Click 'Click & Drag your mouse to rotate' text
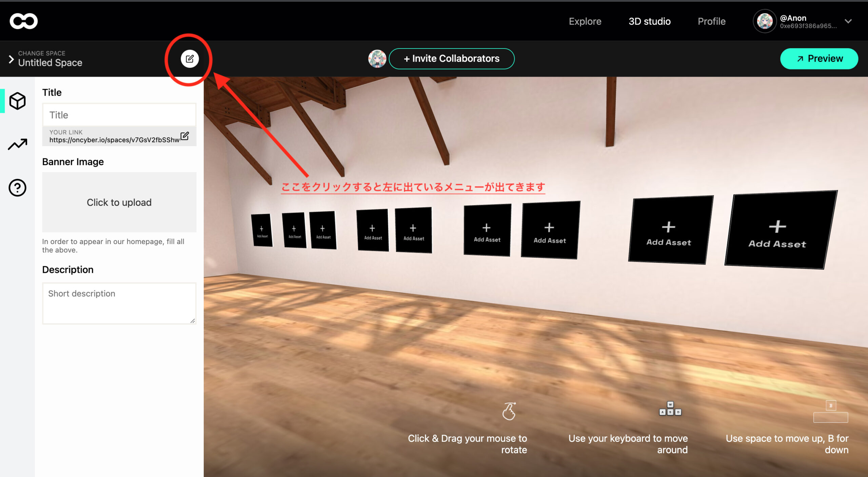This screenshot has width=868, height=477. click(x=467, y=444)
